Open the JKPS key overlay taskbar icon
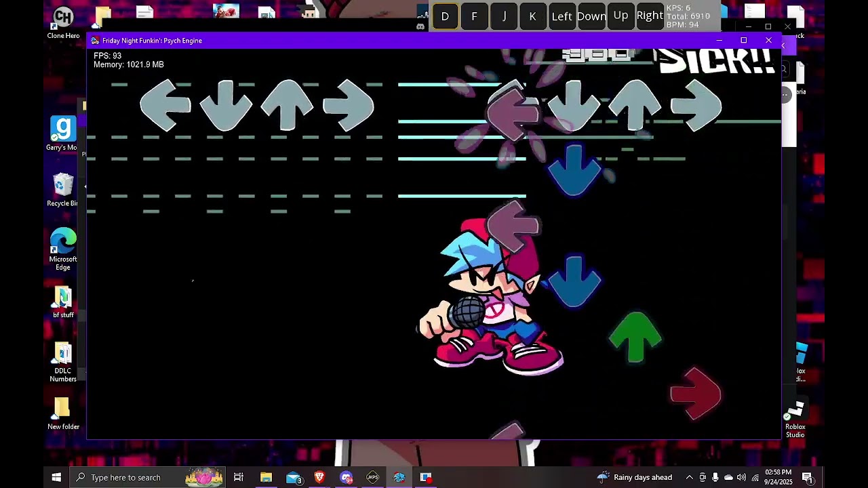Viewport: 868px width, 488px height. point(372,477)
